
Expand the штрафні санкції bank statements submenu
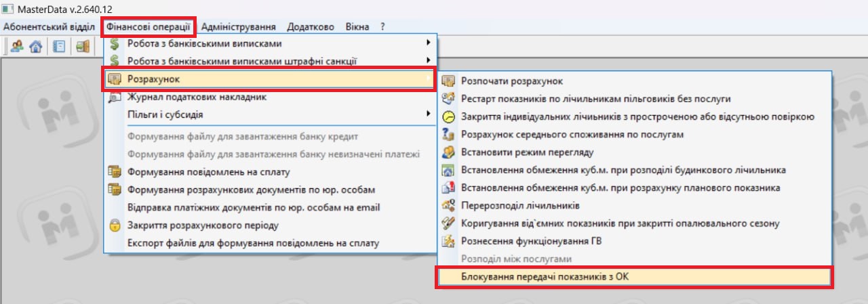(428, 61)
